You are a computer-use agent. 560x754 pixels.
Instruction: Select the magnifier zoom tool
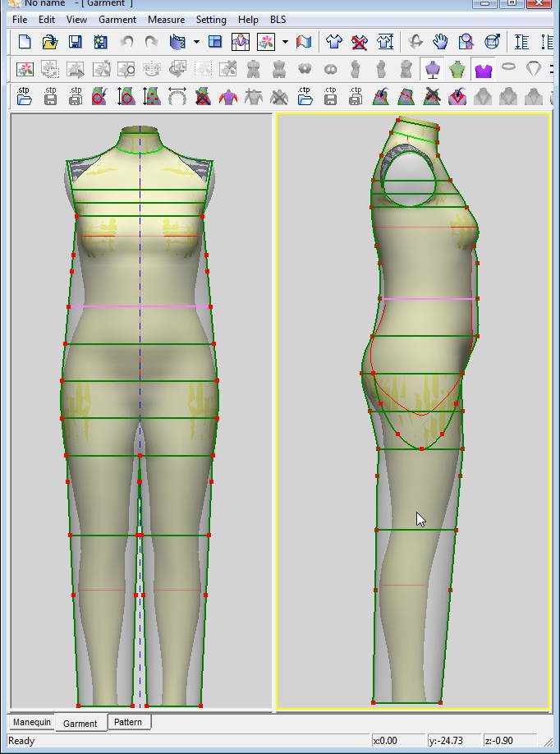(466, 42)
